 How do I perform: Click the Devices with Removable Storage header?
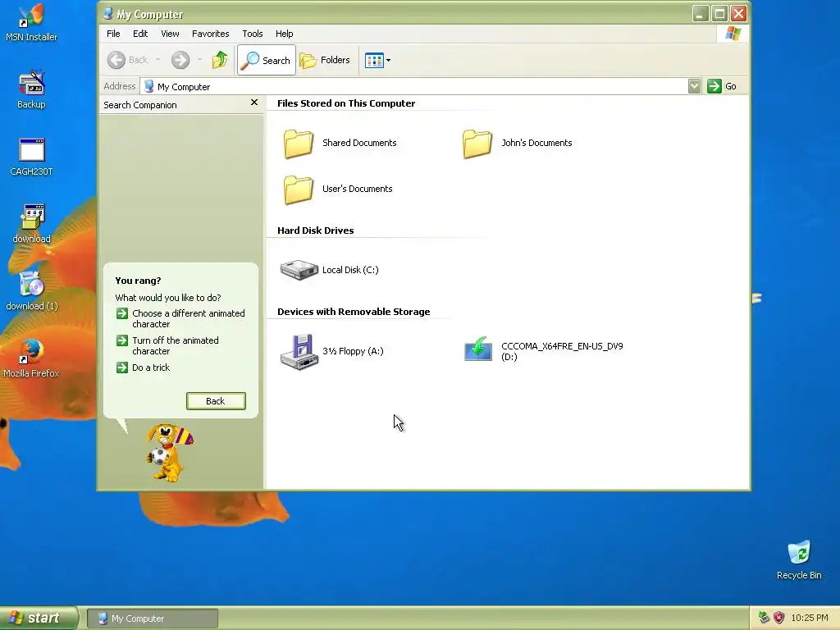click(354, 312)
